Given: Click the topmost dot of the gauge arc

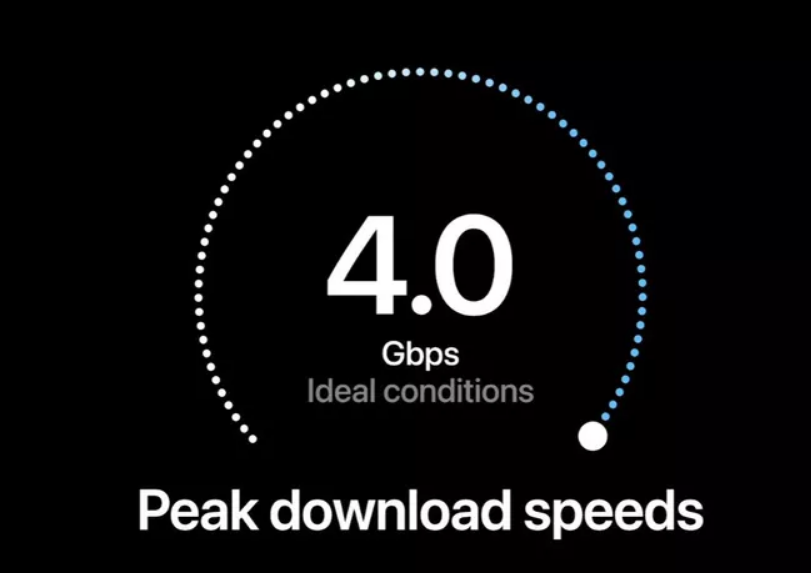Looking at the screenshot, I should coord(420,72).
